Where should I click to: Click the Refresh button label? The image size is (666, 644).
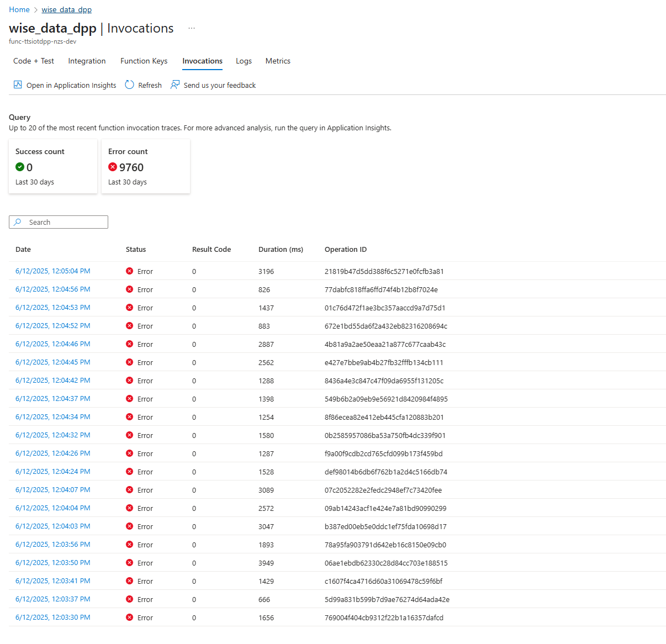point(150,85)
